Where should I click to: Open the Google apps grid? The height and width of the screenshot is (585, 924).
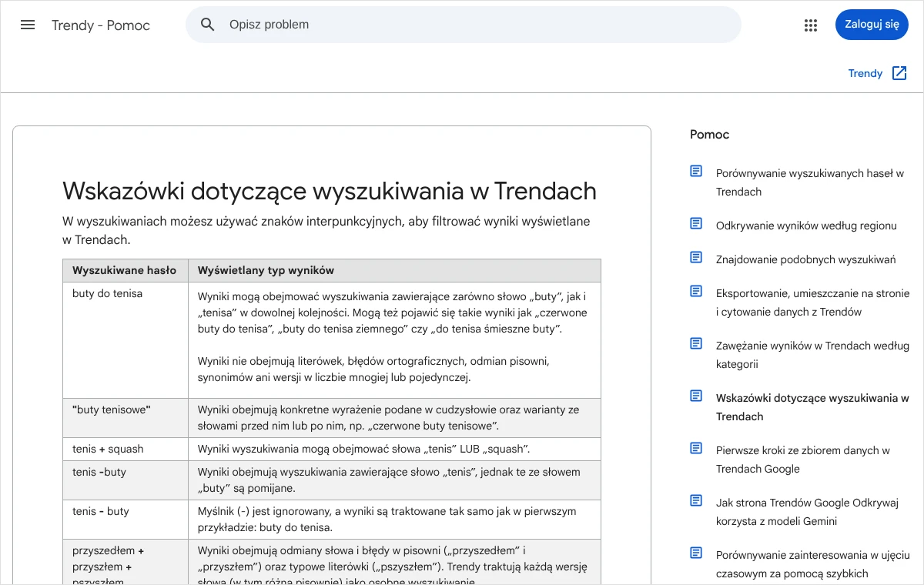[x=810, y=25]
